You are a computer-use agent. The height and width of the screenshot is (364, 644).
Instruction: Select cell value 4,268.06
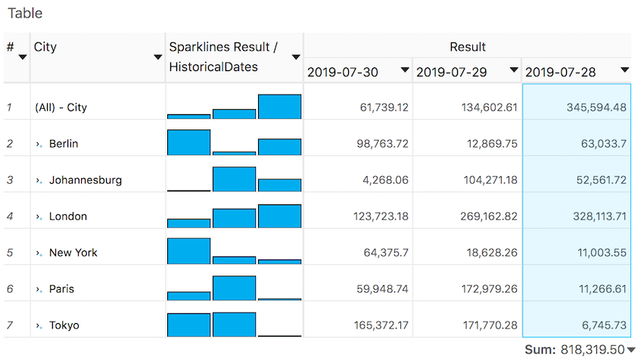(385, 180)
